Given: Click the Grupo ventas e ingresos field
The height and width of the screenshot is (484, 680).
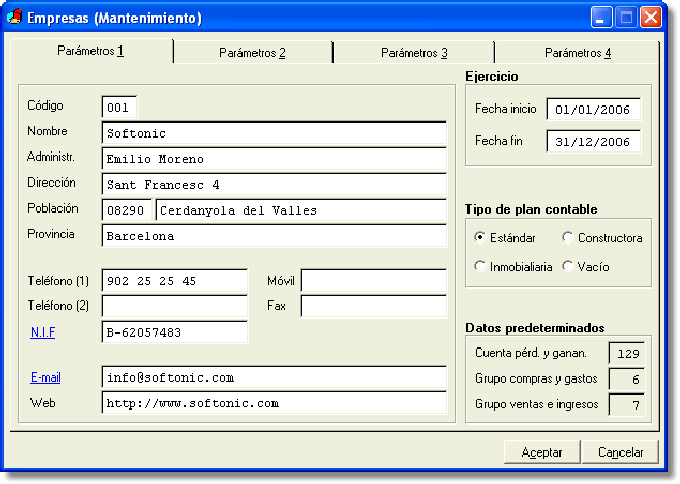Looking at the screenshot, I should coord(627,405).
